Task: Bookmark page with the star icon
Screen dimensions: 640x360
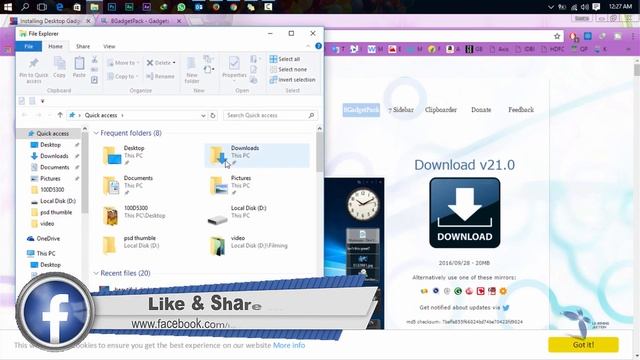Action: (557, 36)
